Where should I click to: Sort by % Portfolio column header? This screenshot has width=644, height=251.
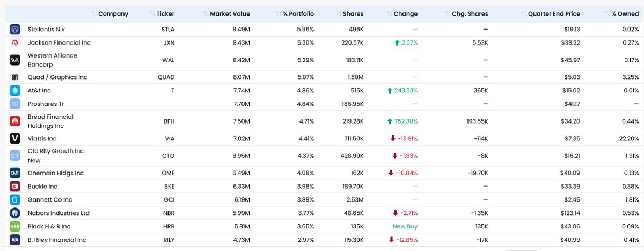tap(295, 13)
